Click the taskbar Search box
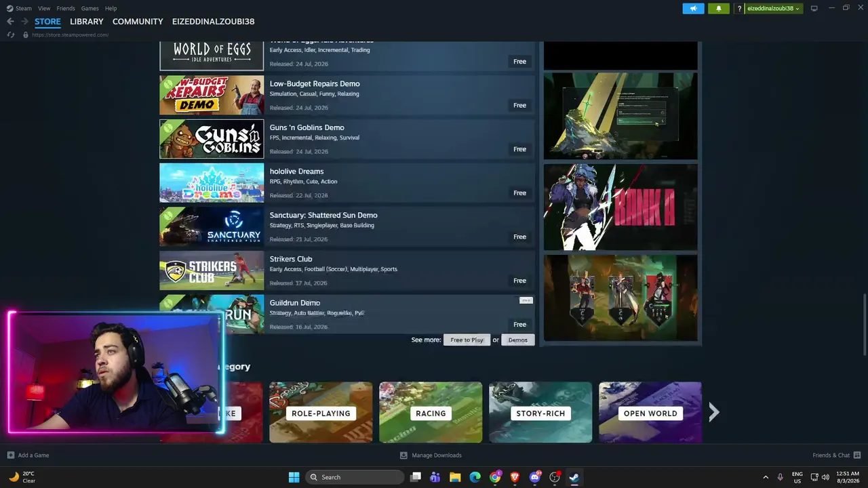Viewport: 868px width, 488px height. click(355, 477)
